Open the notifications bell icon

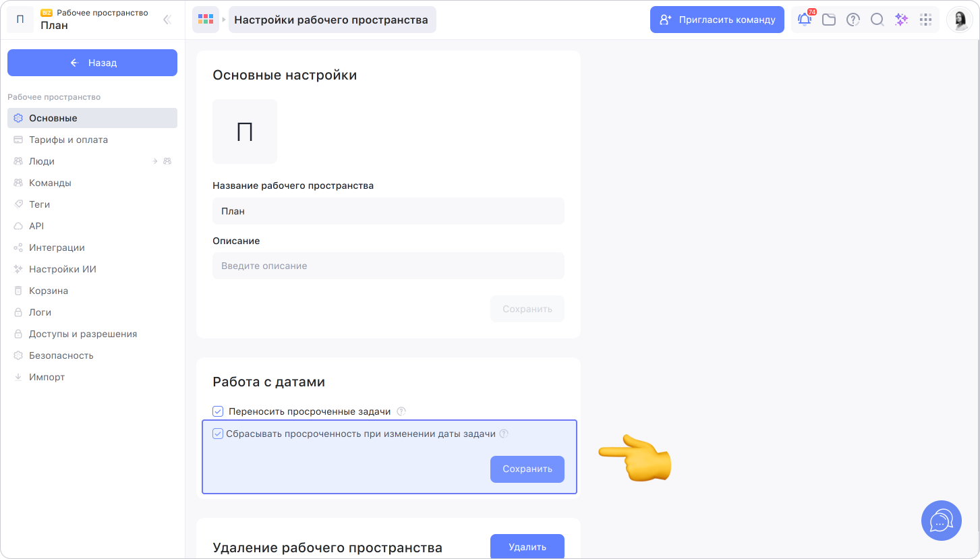pos(805,20)
